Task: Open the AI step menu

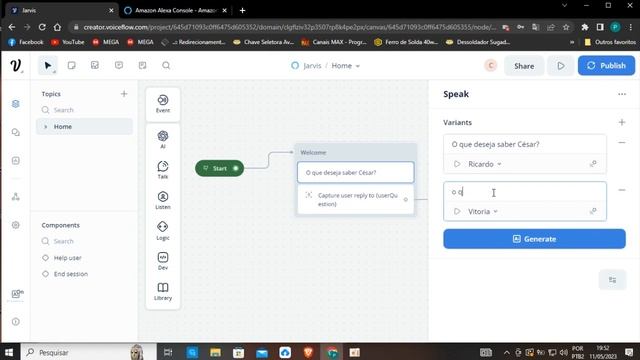Action: [163, 139]
